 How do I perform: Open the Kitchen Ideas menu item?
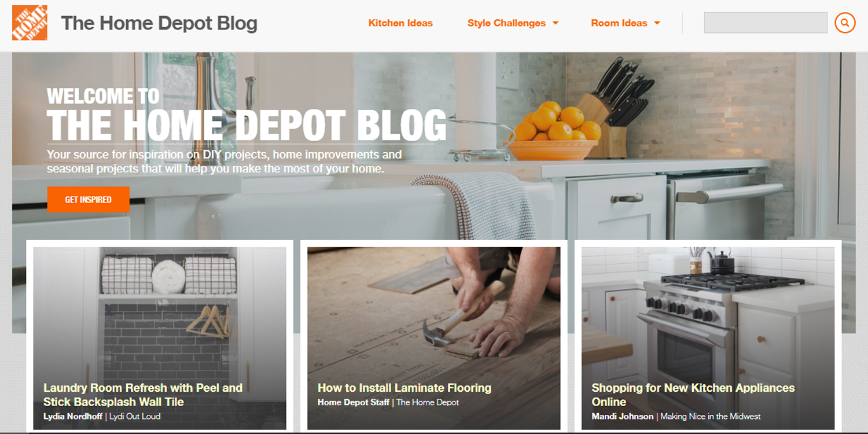(x=400, y=23)
